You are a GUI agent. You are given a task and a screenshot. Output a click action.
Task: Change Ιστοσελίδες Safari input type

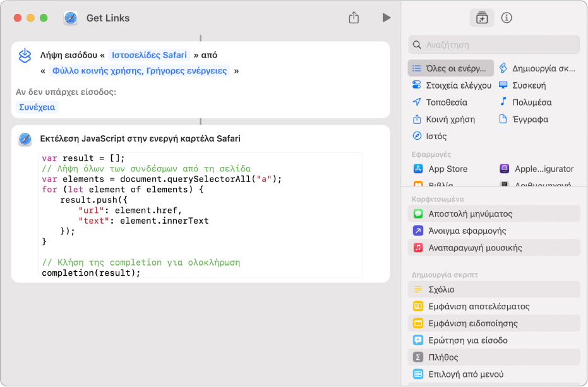(x=149, y=55)
